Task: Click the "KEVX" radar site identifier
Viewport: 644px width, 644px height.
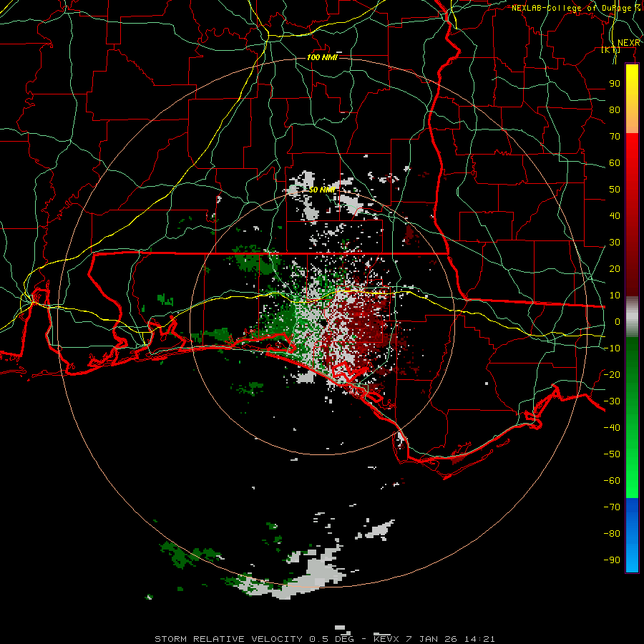Action: [x=386, y=639]
